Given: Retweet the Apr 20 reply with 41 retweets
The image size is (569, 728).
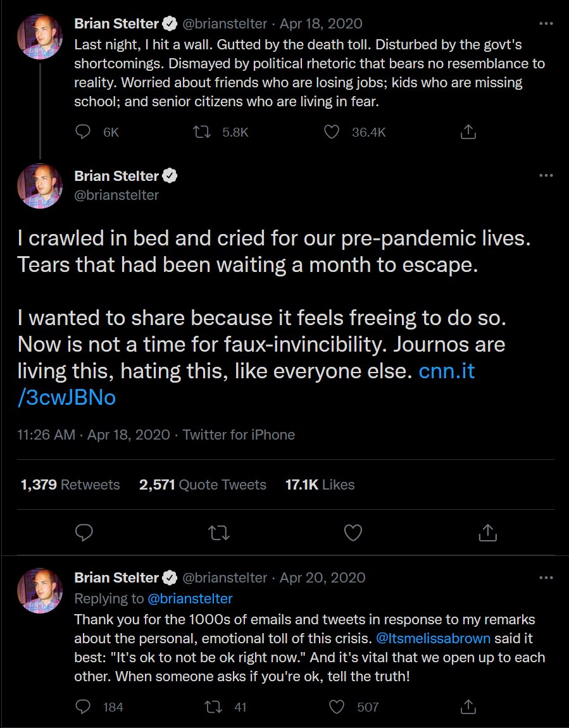Looking at the screenshot, I should (214, 706).
